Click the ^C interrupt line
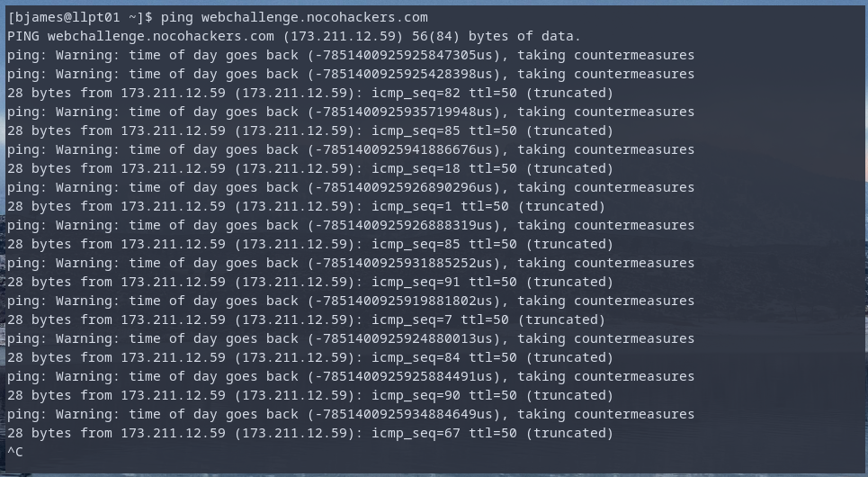The image size is (868, 477). click(x=15, y=452)
